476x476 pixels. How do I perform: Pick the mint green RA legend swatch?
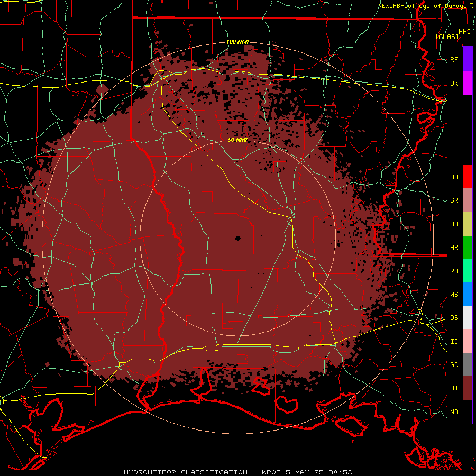pos(467,271)
